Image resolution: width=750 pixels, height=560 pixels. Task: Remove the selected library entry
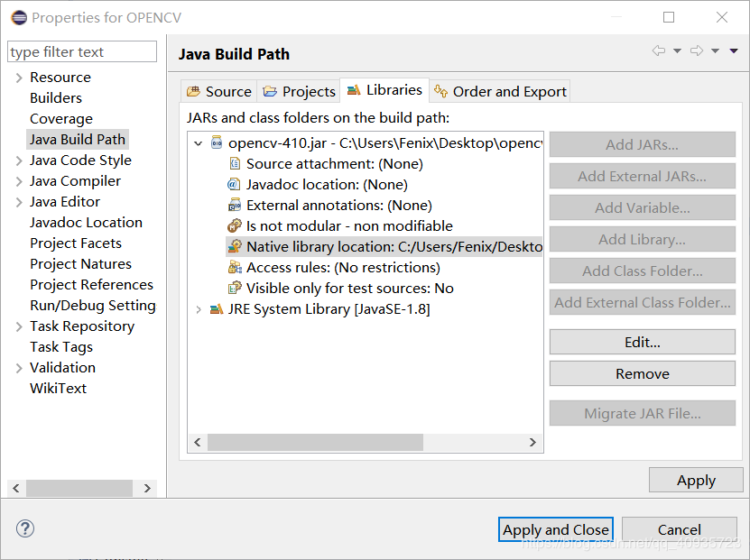pos(642,373)
